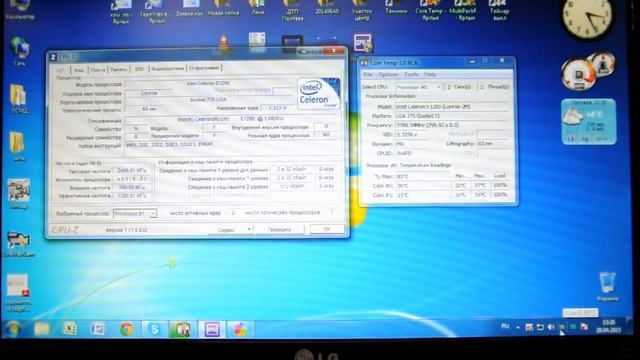Open the ОСНО folder on desktop

tap(19, 98)
